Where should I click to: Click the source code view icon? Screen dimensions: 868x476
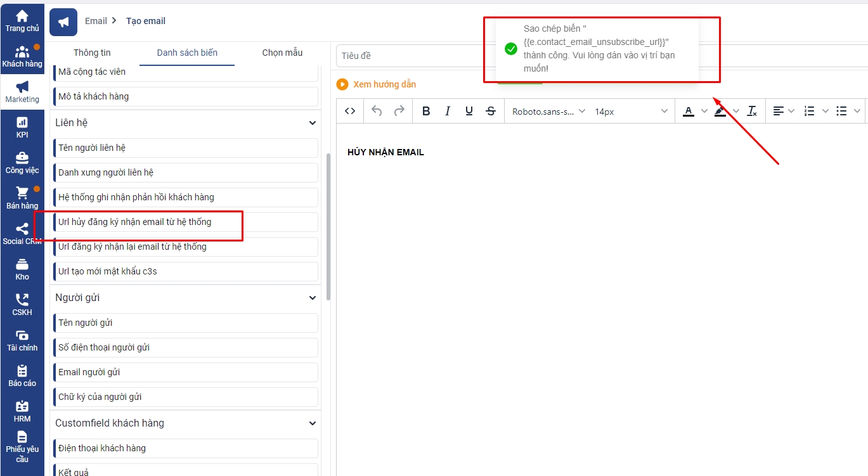(350, 111)
